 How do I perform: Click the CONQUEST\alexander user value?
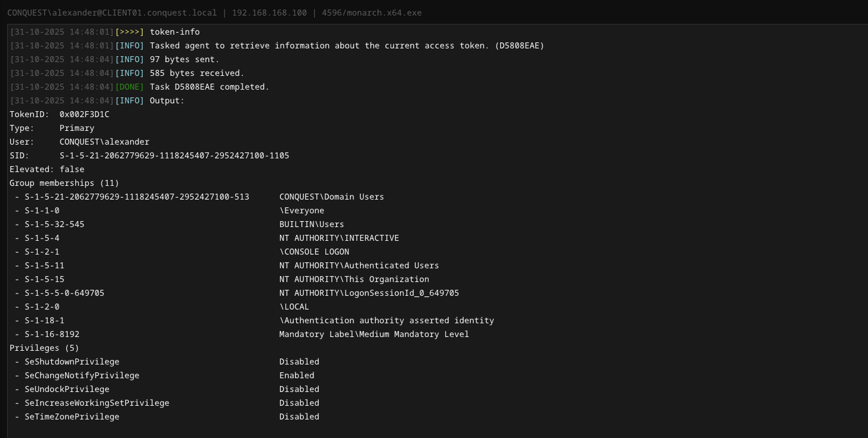tap(104, 142)
